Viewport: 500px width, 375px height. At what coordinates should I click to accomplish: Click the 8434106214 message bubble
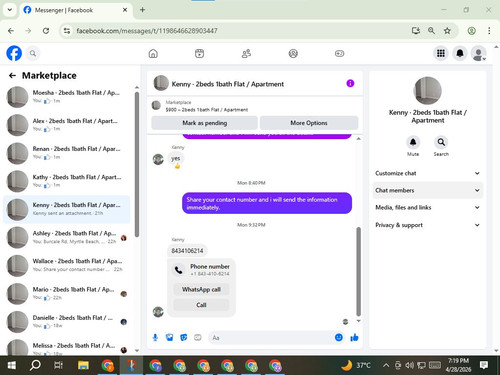pyautogui.click(x=187, y=251)
